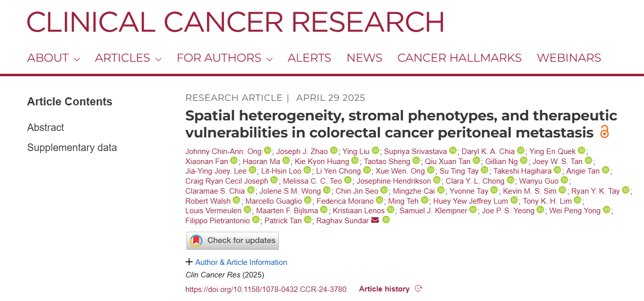Open ORCID icon beside Filippo Pietrantonio
Viewport: 644px width, 301px height.
click(x=256, y=220)
